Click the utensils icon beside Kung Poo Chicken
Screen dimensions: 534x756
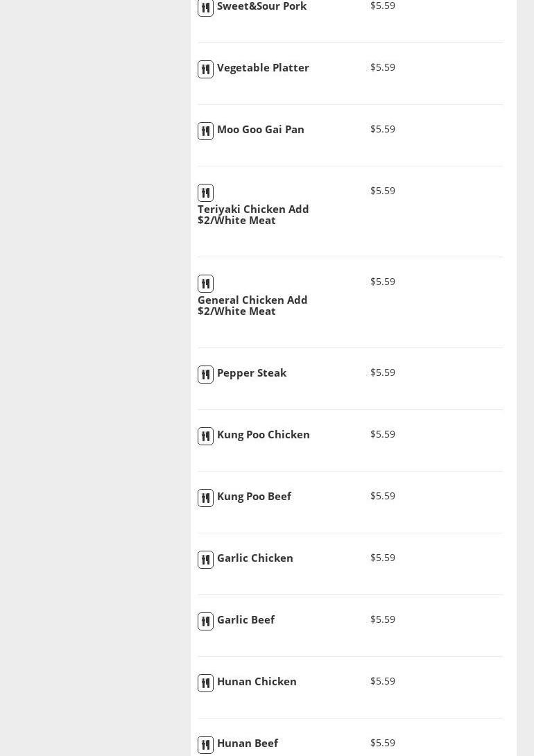tap(205, 436)
